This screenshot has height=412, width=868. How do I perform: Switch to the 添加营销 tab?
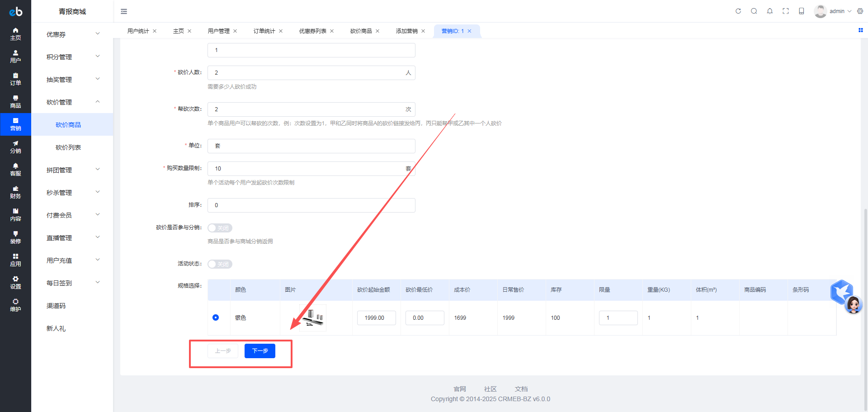point(407,31)
